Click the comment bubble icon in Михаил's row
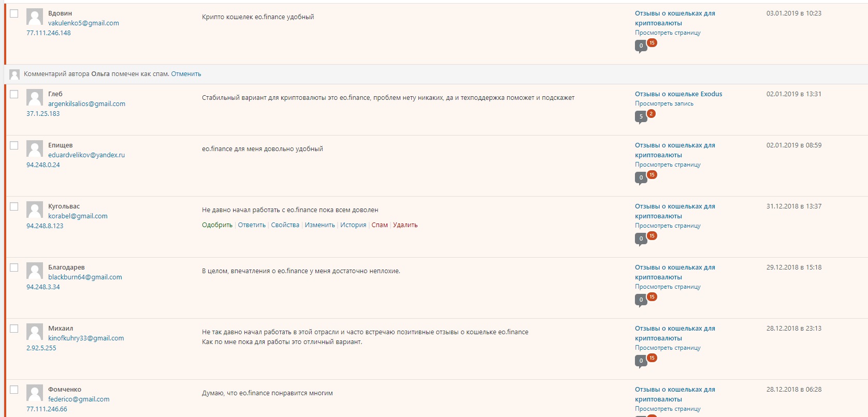The image size is (868, 417). tap(641, 361)
